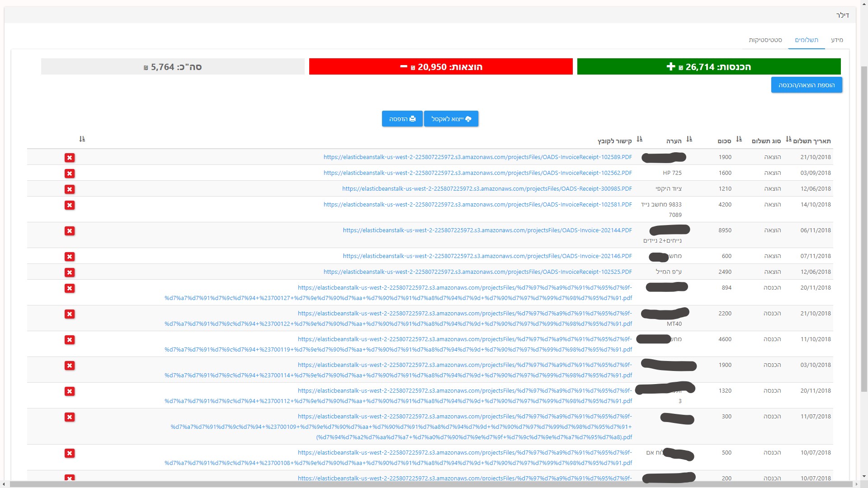Screen dimensions: 868x488
Task: Delete the 21/10/2018 expense row of 1900
Action: [x=69, y=158]
